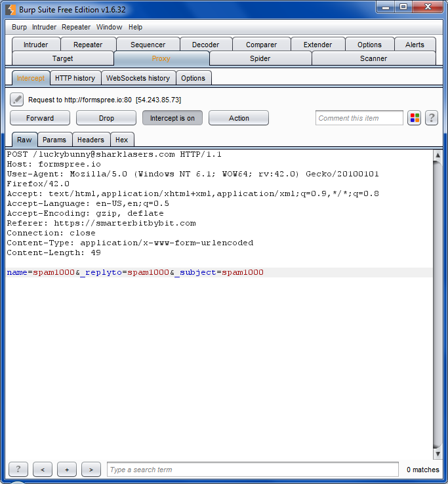Open the HTTP history sub-tab
Screen dimensions: 448x484
(x=75, y=78)
